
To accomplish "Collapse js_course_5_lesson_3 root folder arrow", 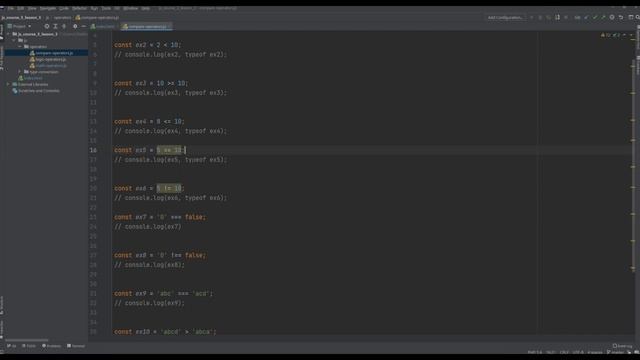I will tap(9, 34).
